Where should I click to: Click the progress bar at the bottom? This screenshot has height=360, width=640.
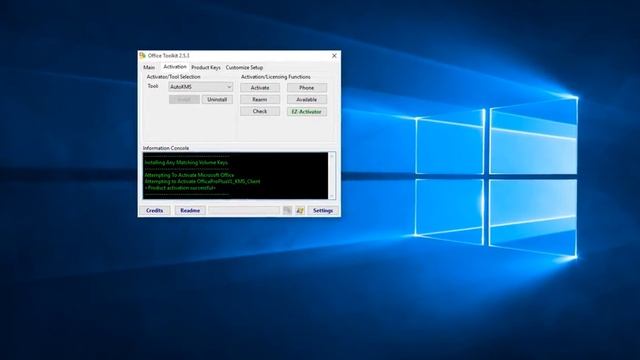244,210
